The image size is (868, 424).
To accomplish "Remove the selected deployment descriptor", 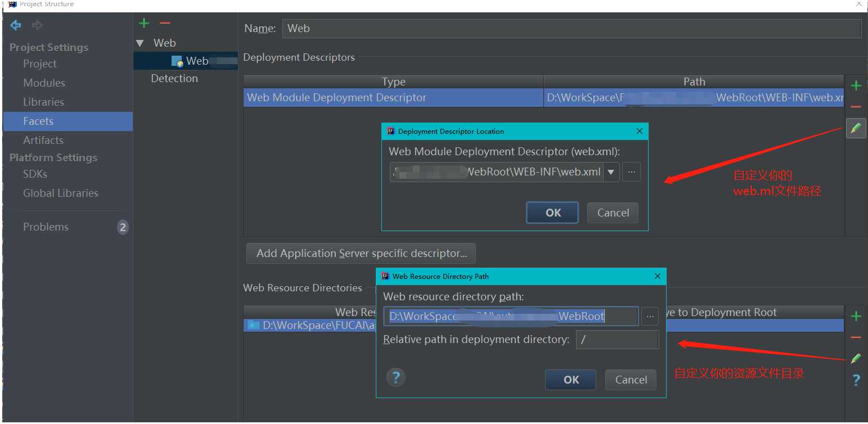I will (x=856, y=107).
